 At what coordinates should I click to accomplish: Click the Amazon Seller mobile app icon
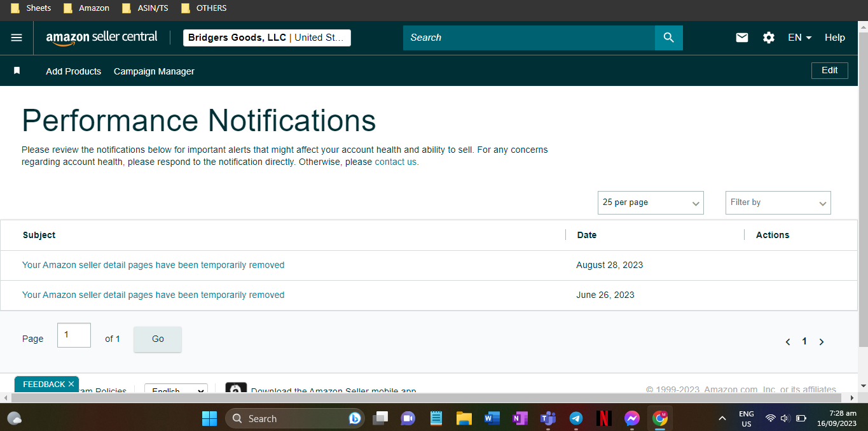236,388
